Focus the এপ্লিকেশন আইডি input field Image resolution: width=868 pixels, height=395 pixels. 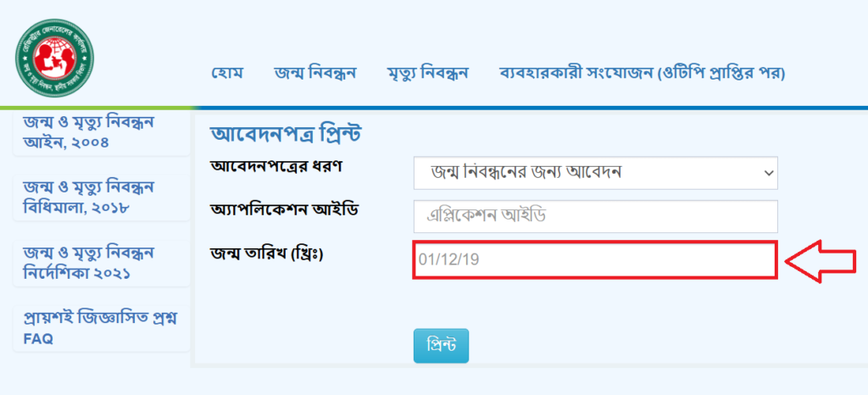[x=596, y=216]
